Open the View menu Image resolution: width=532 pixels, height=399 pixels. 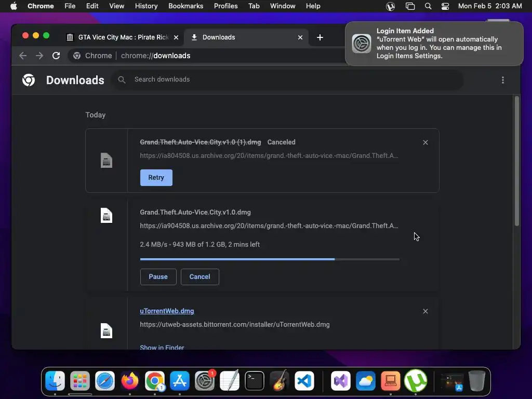click(x=116, y=6)
